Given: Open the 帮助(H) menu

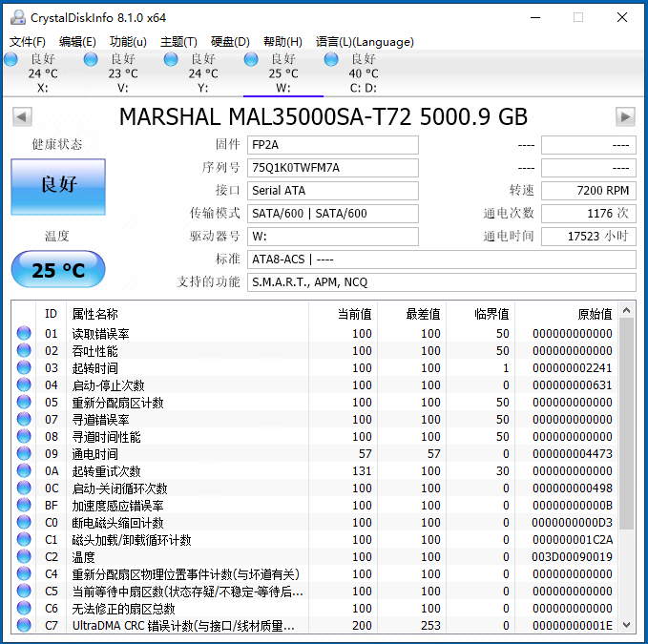Looking at the screenshot, I should pos(282,42).
